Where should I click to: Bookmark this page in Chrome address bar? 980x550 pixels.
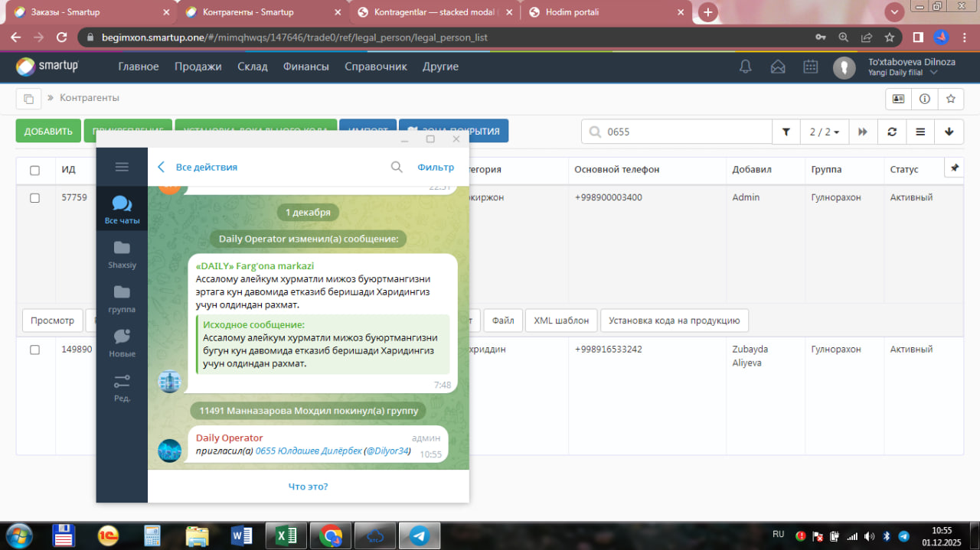tap(889, 37)
